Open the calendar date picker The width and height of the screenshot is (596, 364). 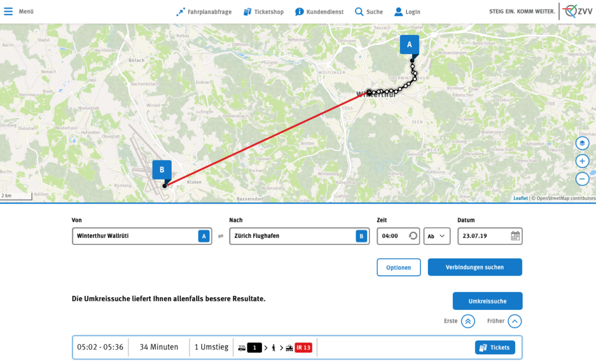point(515,236)
